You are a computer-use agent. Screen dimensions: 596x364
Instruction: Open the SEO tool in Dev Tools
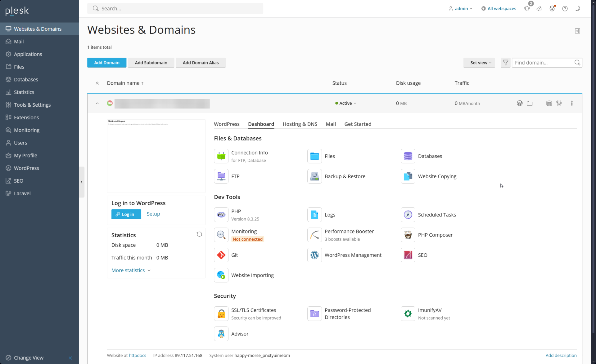pyautogui.click(x=414, y=255)
